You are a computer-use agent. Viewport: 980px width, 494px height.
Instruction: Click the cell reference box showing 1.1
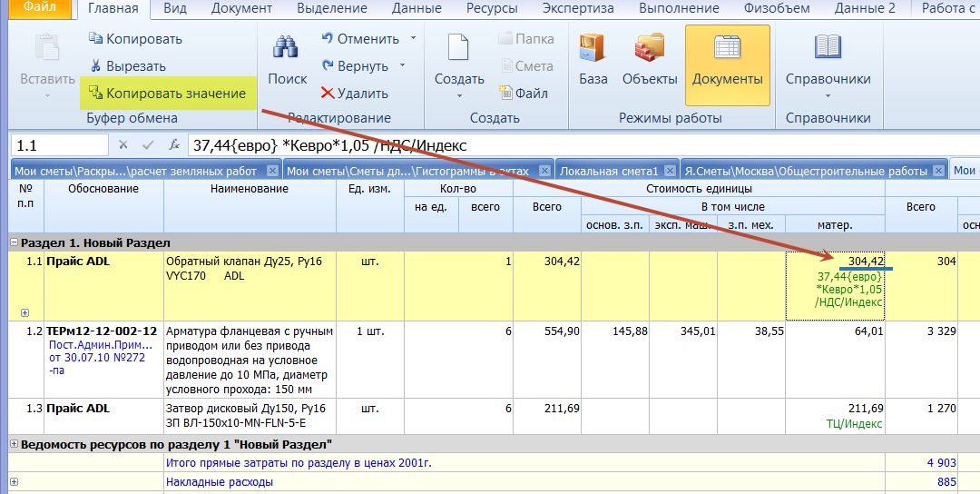(x=59, y=145)
